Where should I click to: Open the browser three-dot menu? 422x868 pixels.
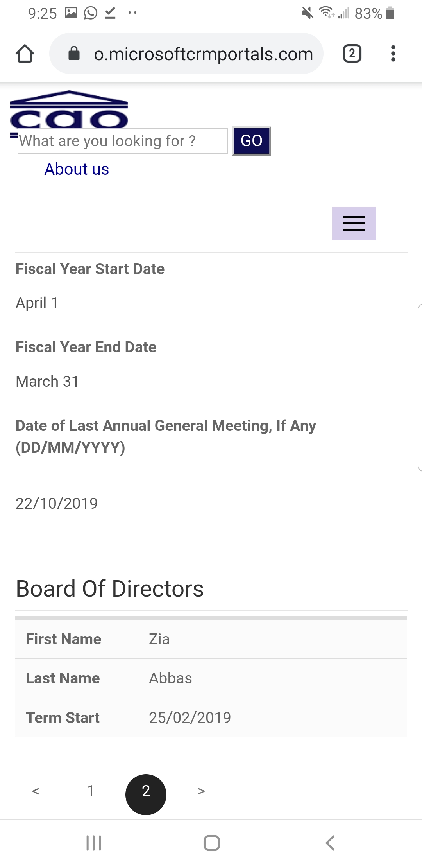(393, 54)
